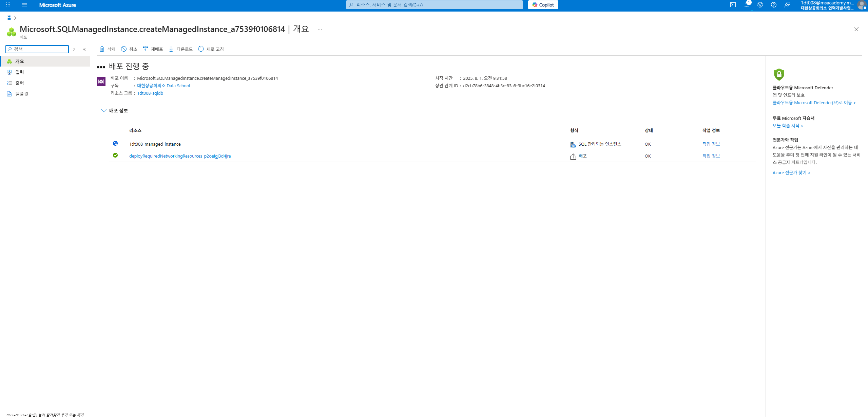Click the 취소 cancel toolbar button
Viewport: 868px width, 417px height.
(129, 49)
